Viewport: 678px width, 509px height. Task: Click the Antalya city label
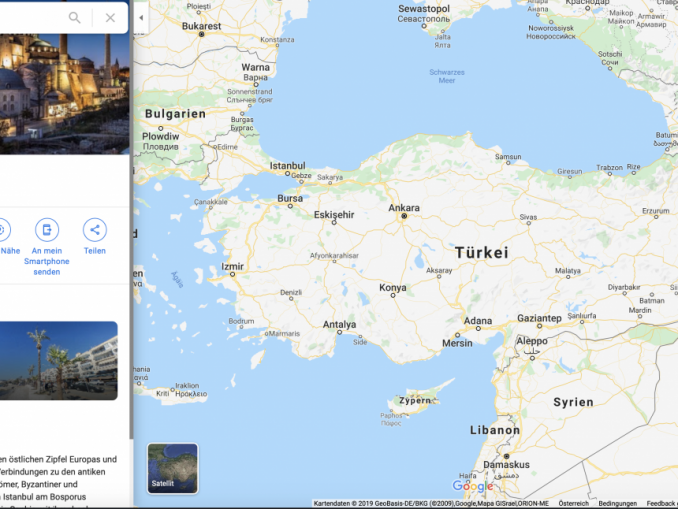tap(339, 324)
